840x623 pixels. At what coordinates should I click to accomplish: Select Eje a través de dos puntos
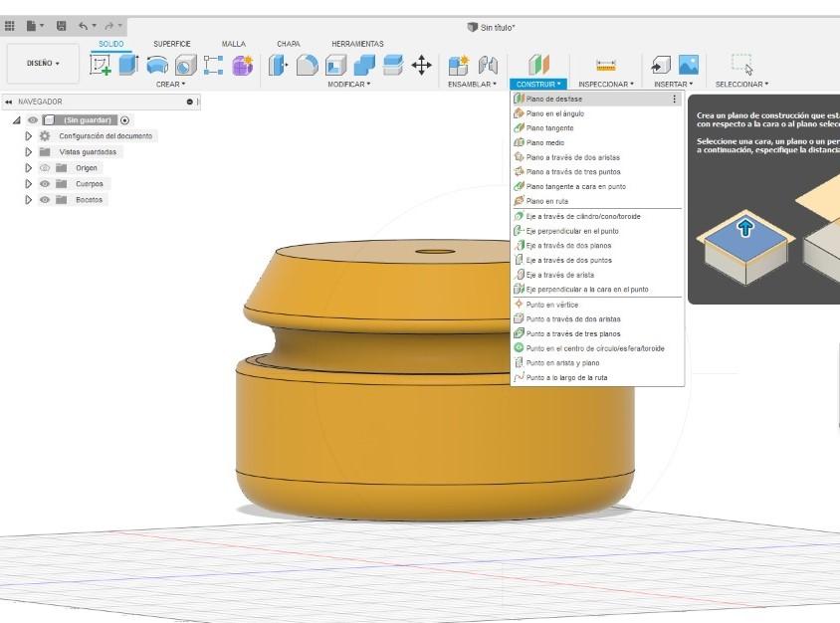[568, 260]
